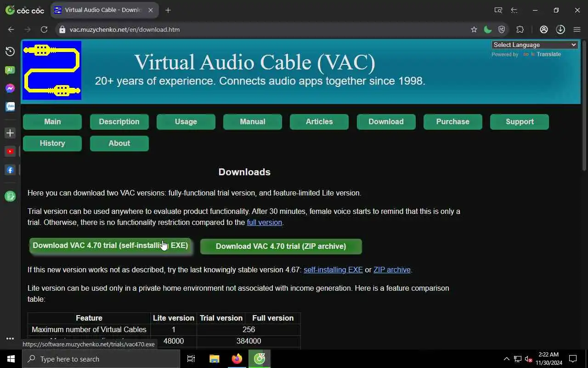Screen dimensions: 588x368
Task: Download VAC 4.70 trial ZIP archive
Action: pyautogui.click(x=281, y=247)
